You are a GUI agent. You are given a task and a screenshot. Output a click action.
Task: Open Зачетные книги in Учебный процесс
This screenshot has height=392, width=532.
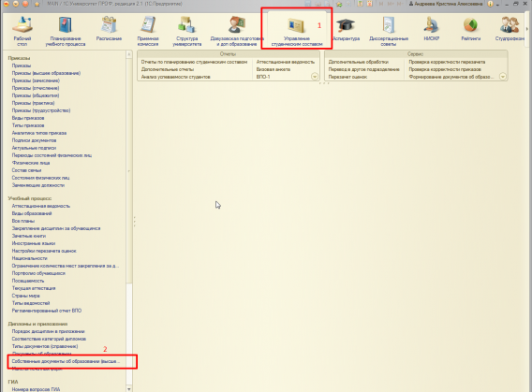tap(29, 236)
